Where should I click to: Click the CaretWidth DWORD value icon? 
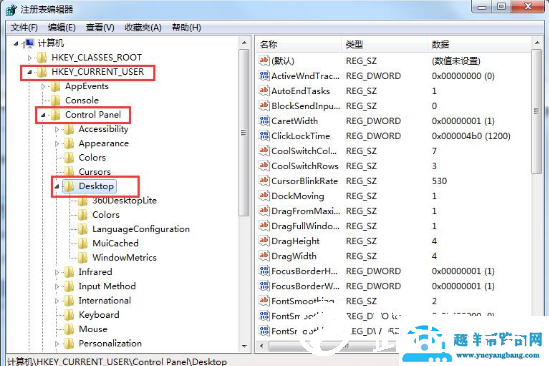coord(264,121)
